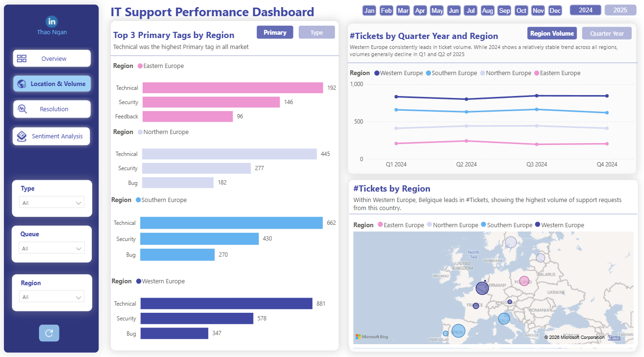Select Northern Europe legend dot in Primary Tags

tap(140, 132)
